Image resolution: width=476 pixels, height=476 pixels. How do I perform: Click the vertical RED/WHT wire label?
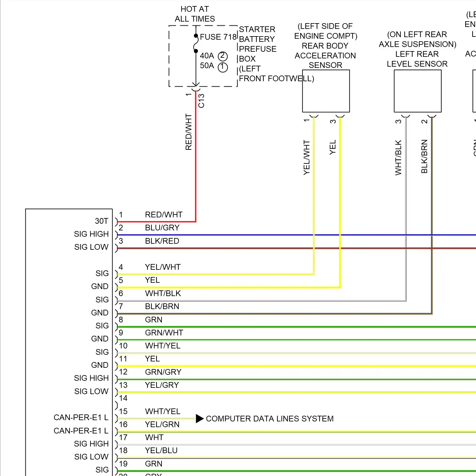(189, 132)
